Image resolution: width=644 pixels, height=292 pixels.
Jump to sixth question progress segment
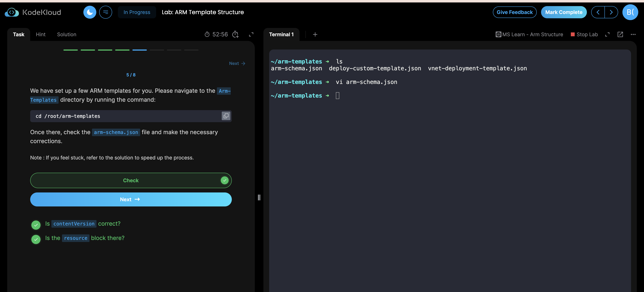(157, 50)
